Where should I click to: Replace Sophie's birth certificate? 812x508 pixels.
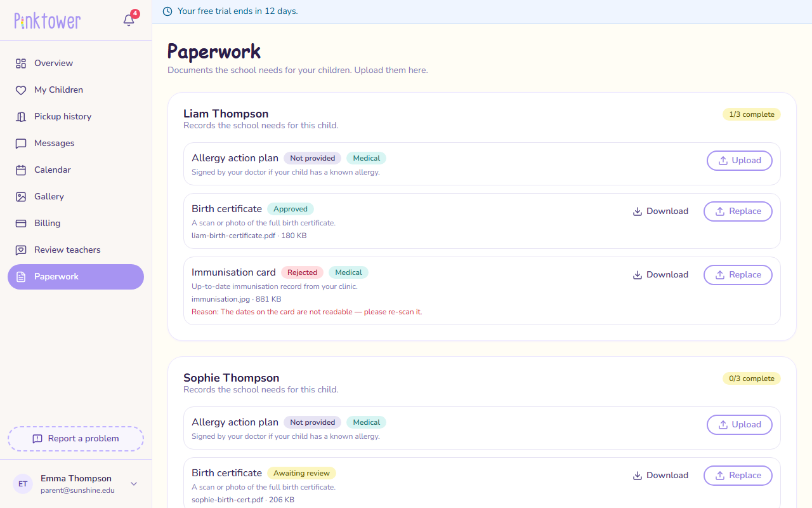pos(738,476)
